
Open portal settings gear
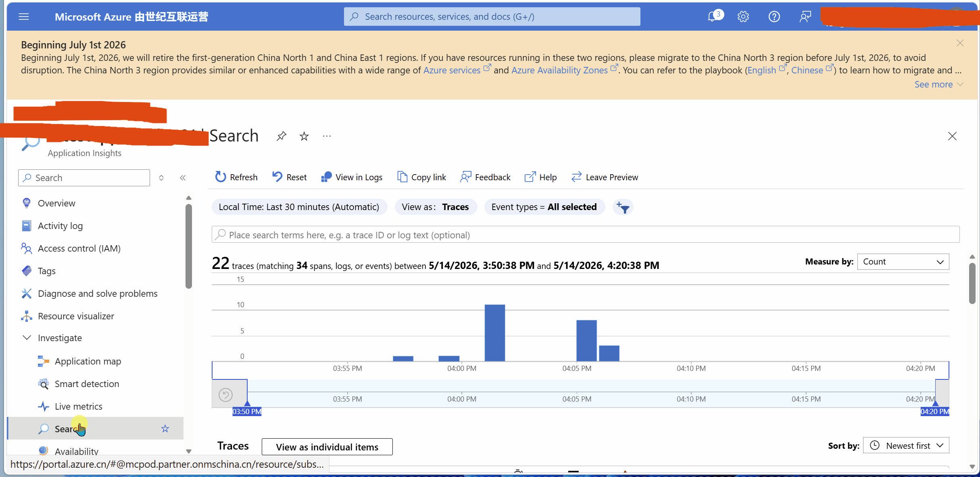(743, 17)
